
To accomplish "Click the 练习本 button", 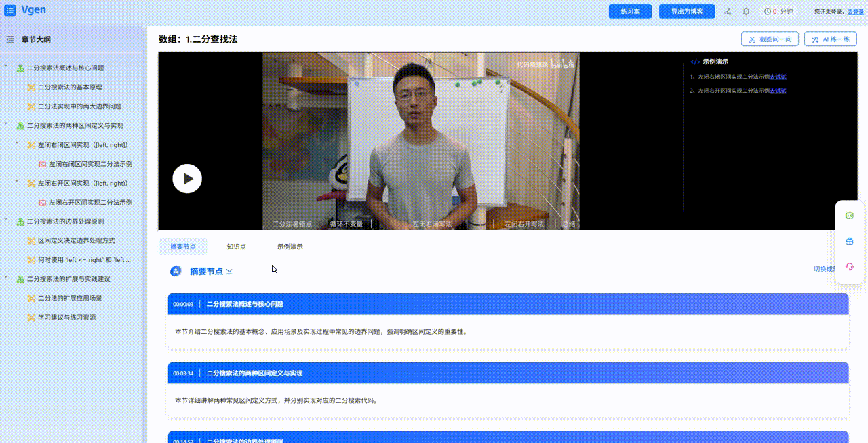I will pyautogui.click(x=631, y=12).
